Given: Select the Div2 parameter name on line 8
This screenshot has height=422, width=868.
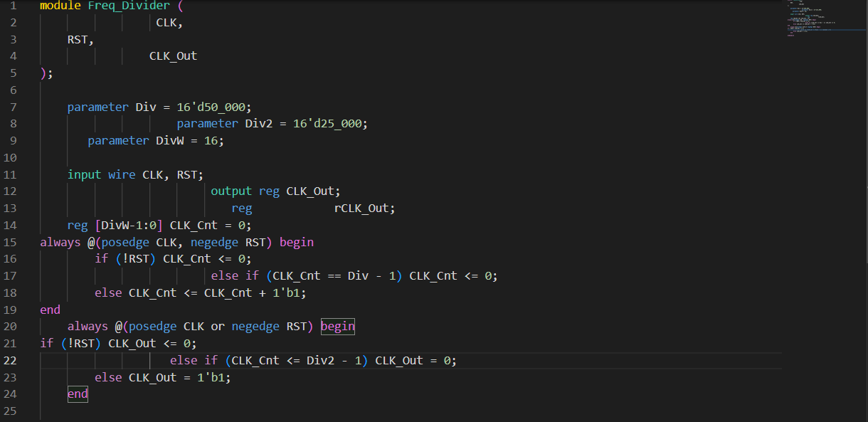Looking at the screenshot, I should pos(258,123).
